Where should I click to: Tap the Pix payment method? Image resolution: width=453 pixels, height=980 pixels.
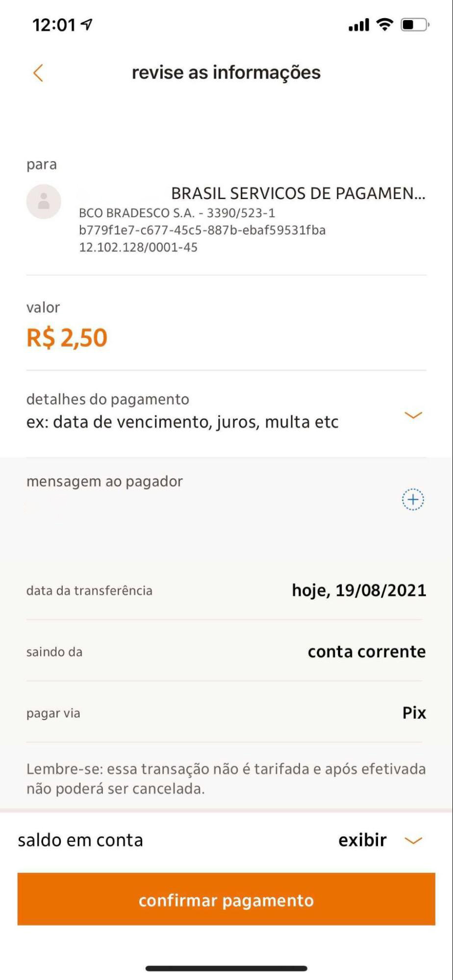point(414,713)
